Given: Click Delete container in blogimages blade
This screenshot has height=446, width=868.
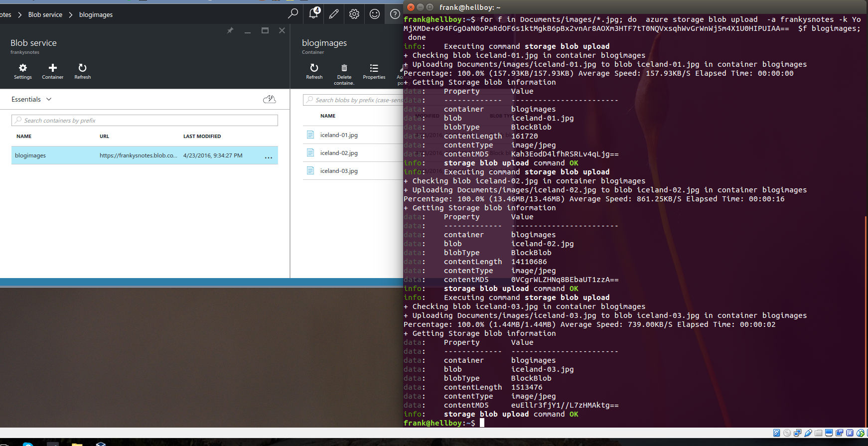Looking at the screenshot, I should (x=344, y=74).
